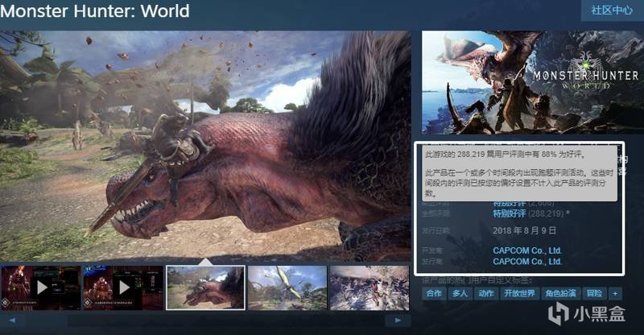This screenshot has height=335, width=644.
Task: Open the 合作 co-op tag
Action: click(x=434, y=293)
